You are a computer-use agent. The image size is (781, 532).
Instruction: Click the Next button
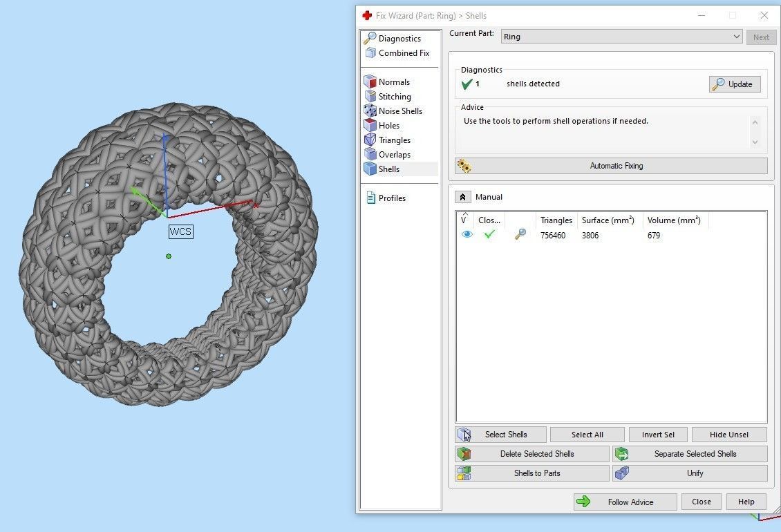click(761, 37)
